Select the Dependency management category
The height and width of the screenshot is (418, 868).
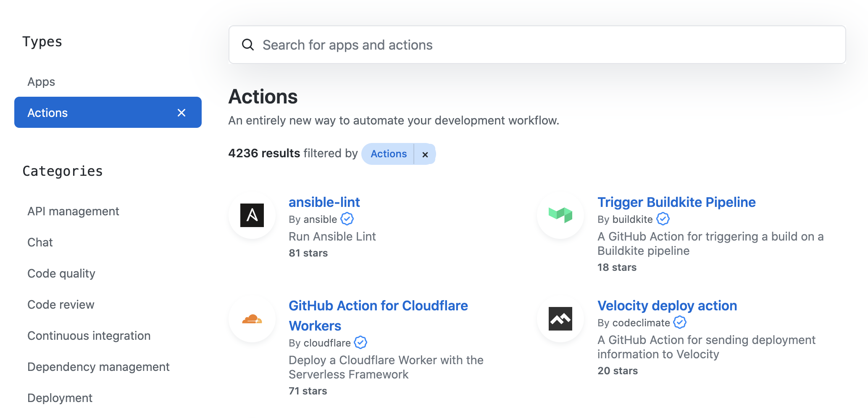[x=98, y=366]
